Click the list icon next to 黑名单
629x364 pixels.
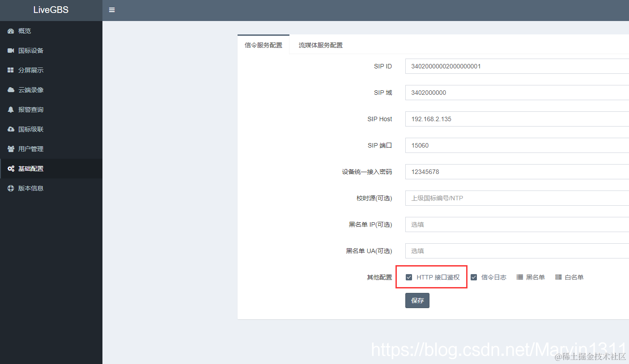(x=520, y=277)
